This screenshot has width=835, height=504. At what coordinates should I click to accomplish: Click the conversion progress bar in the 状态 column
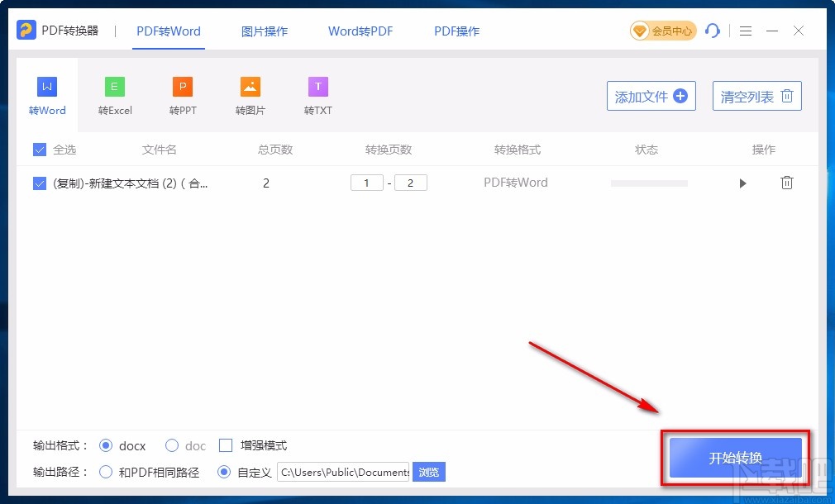649,183
